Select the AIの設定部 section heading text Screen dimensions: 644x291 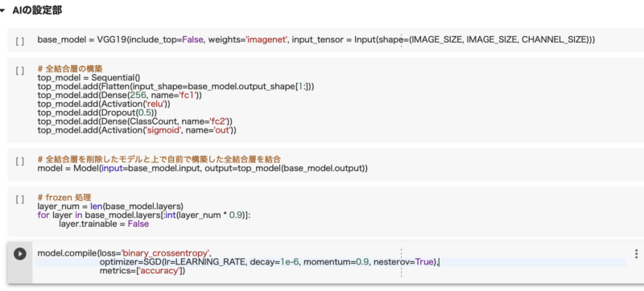[x=37, y=11]
